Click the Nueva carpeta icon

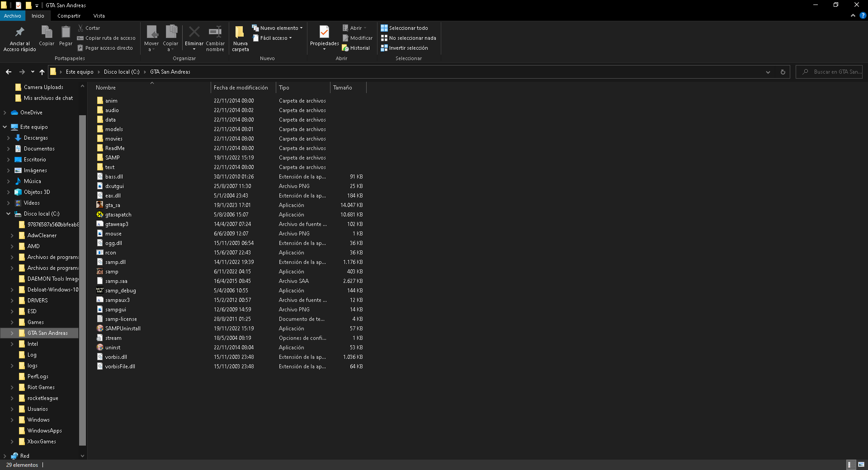(x=240, y=32)
